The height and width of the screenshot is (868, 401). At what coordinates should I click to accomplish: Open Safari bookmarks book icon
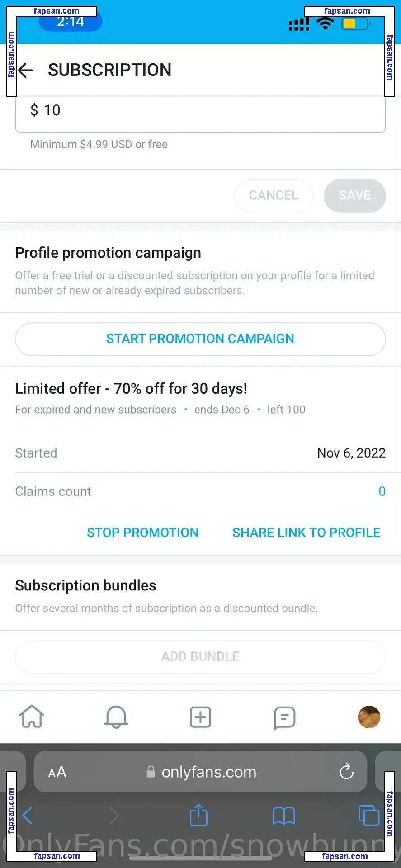pyautogui.click(x=284, y=816)
